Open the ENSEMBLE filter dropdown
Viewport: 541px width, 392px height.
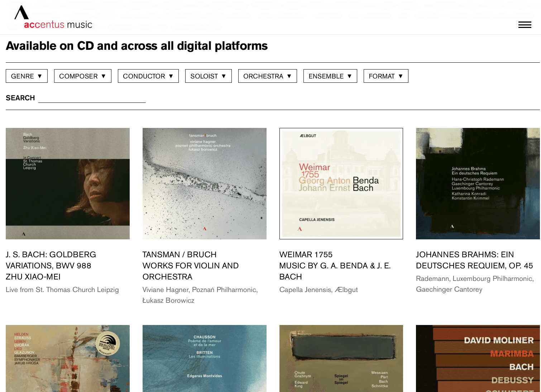click(x=330, y=76)
